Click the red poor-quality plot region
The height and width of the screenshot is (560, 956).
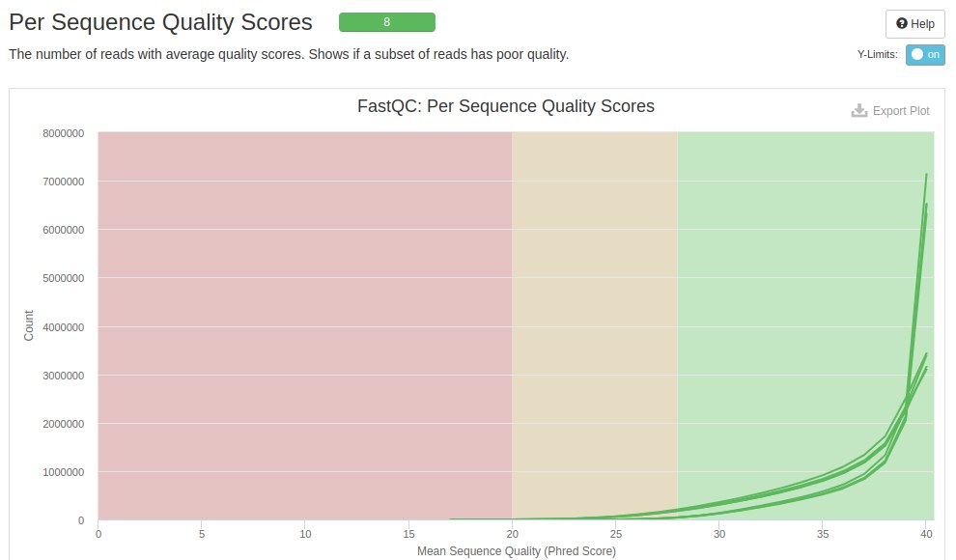coord(304,319)
